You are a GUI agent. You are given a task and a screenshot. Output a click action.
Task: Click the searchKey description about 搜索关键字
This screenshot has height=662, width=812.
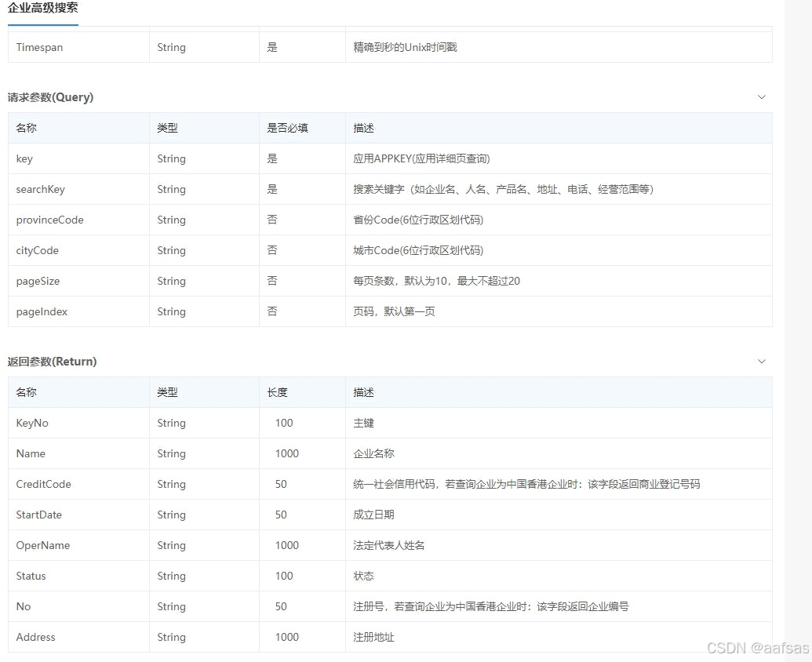tap(504, 190)
